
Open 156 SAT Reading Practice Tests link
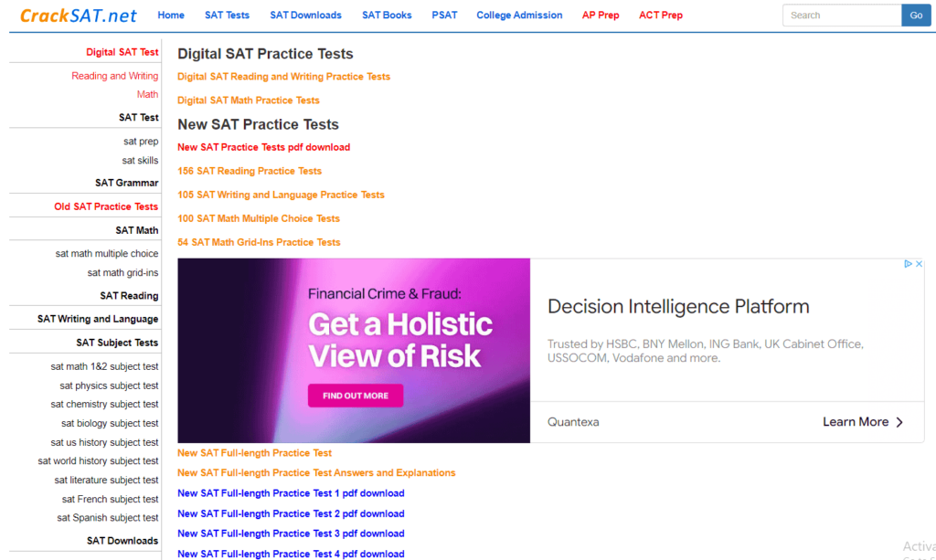tap(250, 171)
